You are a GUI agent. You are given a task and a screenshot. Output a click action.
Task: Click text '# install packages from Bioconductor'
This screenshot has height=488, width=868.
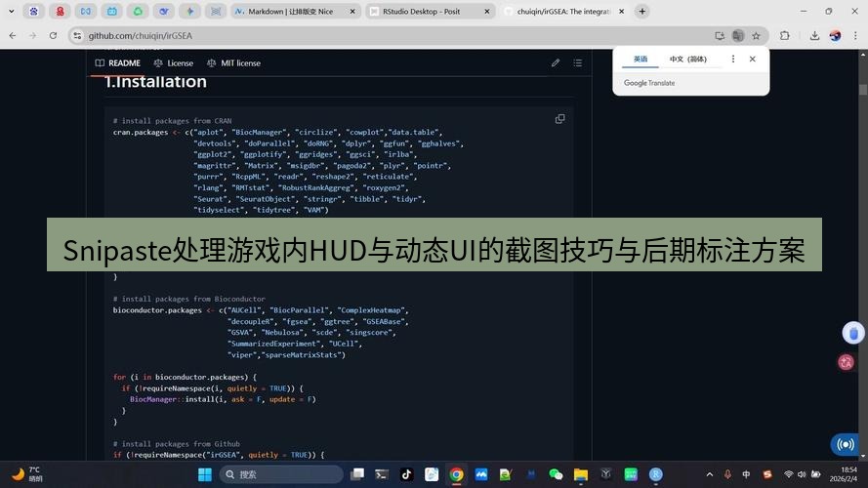[x=188, y=299]
